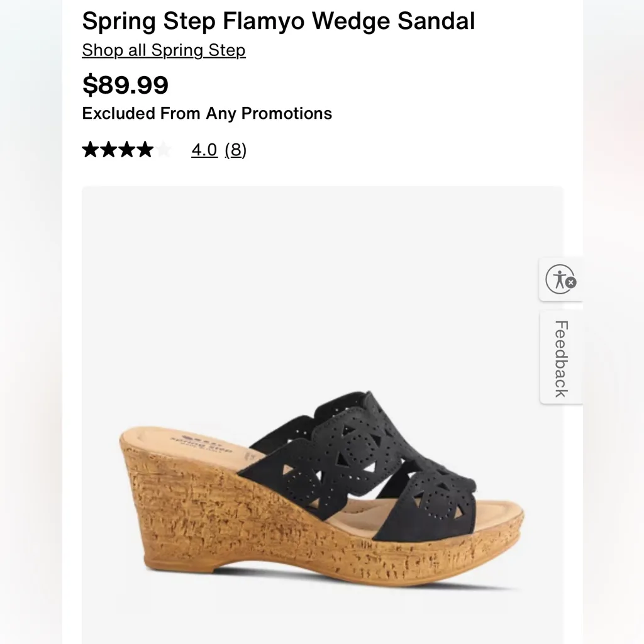Image resolution: width=644 pixels, height=644 pixels.
Task: Select the first rating star
Action: (90, 150)
